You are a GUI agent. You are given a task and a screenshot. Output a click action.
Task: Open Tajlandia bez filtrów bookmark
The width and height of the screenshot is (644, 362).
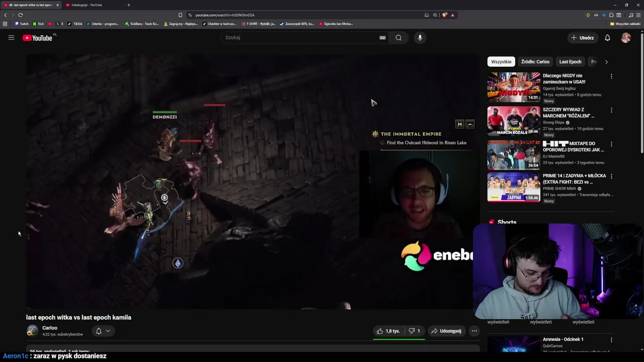(x=336, y=24)
